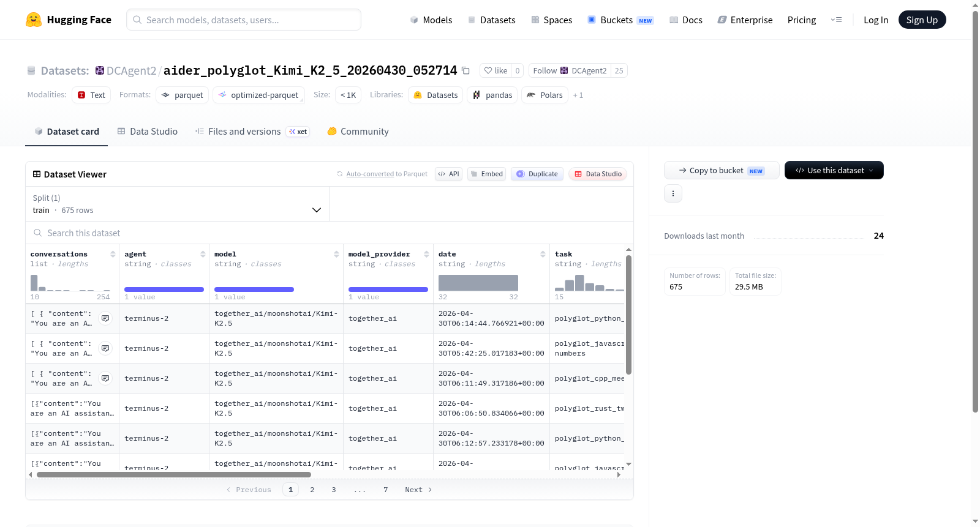Sort by the model_provider column

(x=426, y=254)
